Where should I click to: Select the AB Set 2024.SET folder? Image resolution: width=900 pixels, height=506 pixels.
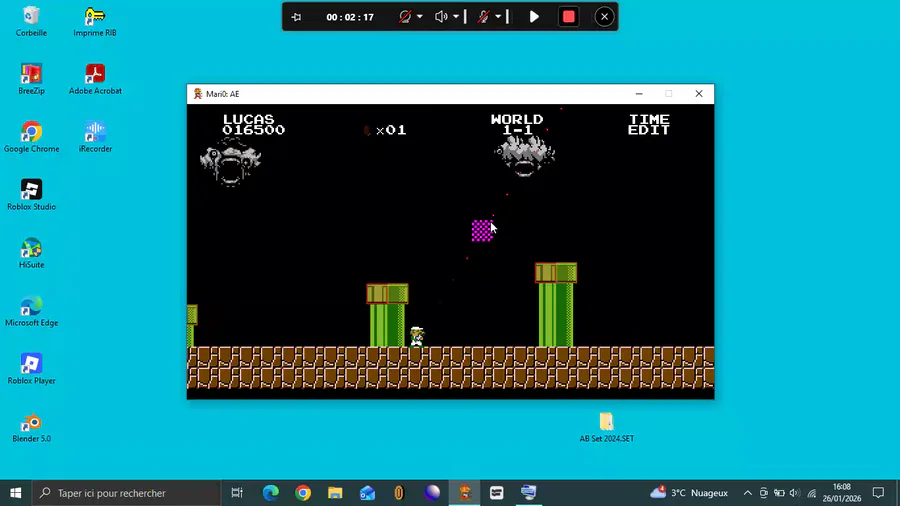(606, 427)
